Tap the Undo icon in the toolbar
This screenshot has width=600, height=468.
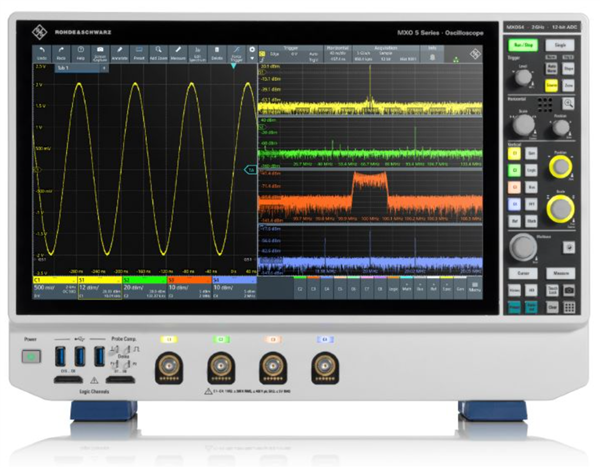pos(43,52)
